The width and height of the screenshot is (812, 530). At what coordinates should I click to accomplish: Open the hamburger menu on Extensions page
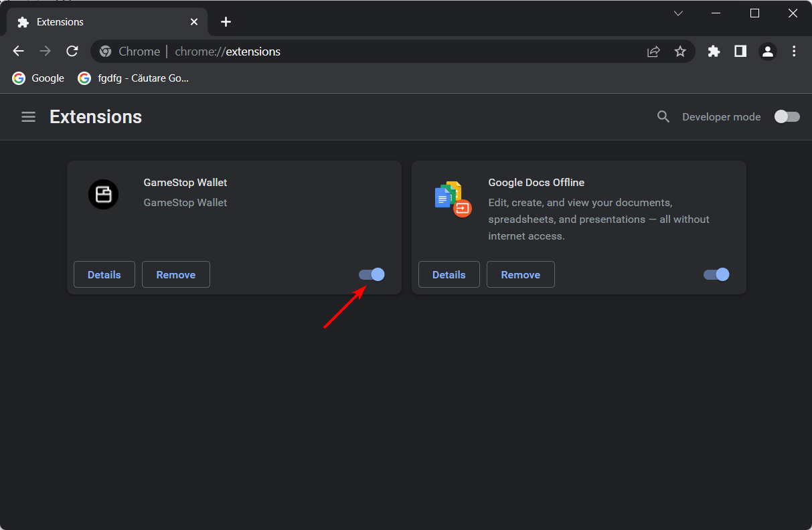(x=28, y=116)
